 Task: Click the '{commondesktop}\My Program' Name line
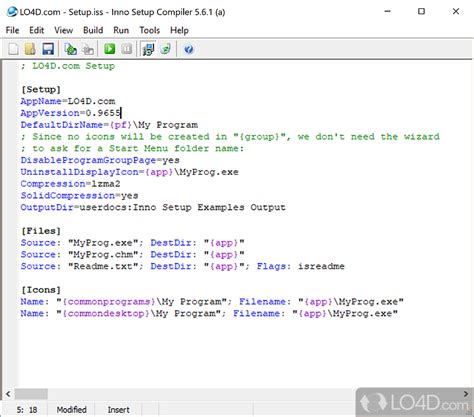pyautogui.click(x=209, y=313)
